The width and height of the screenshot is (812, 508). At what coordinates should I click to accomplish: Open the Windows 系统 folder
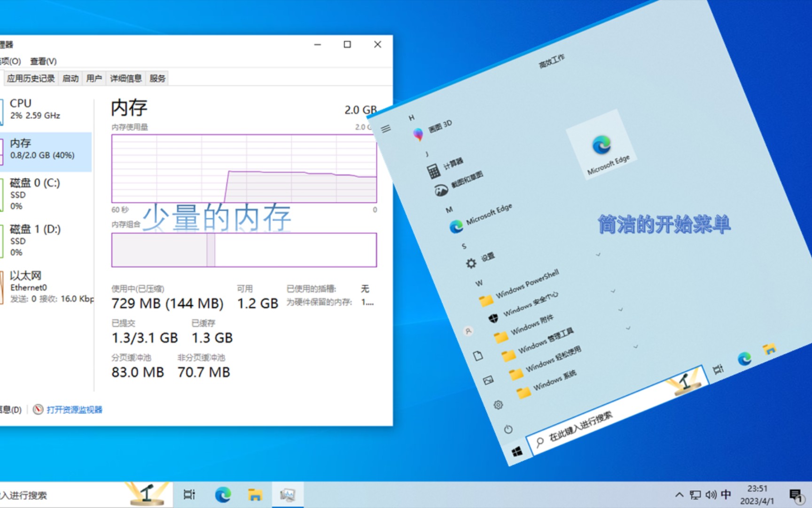coord(547,383)
